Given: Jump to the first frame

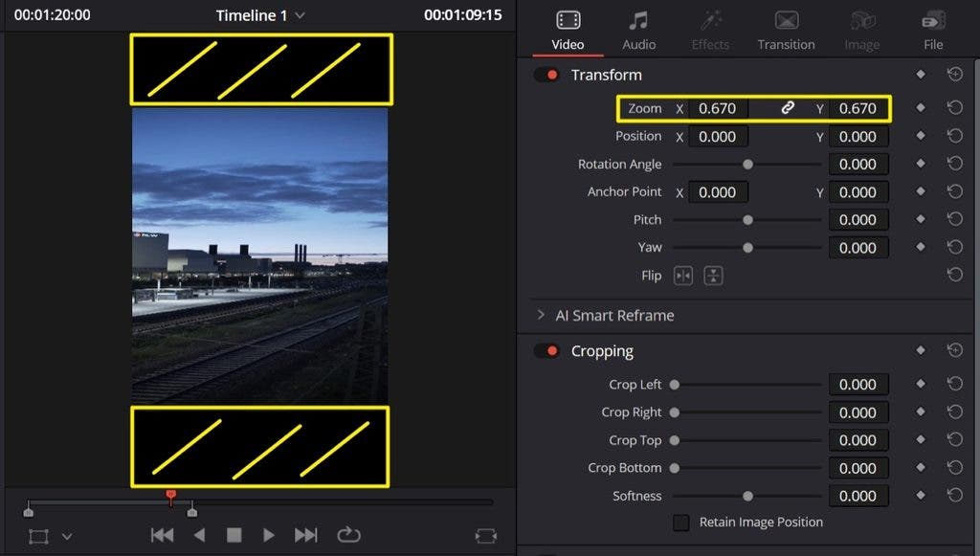Looking at the screenshot, I should pos(162,535).
